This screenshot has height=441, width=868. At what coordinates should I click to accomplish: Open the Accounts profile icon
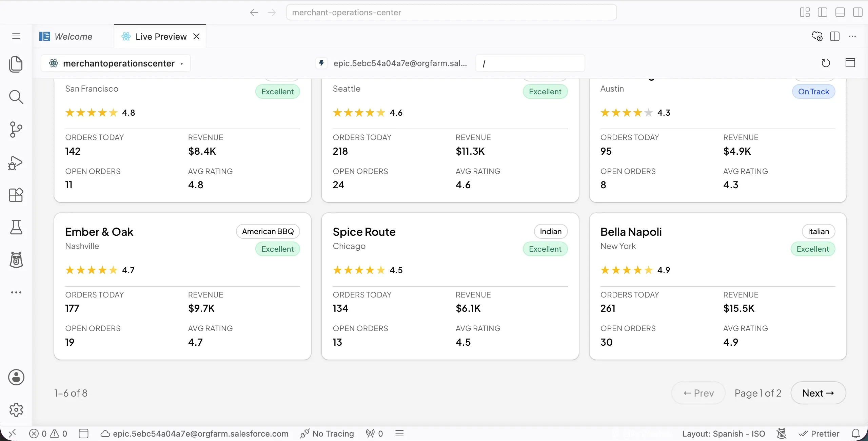tap(16, 377)
